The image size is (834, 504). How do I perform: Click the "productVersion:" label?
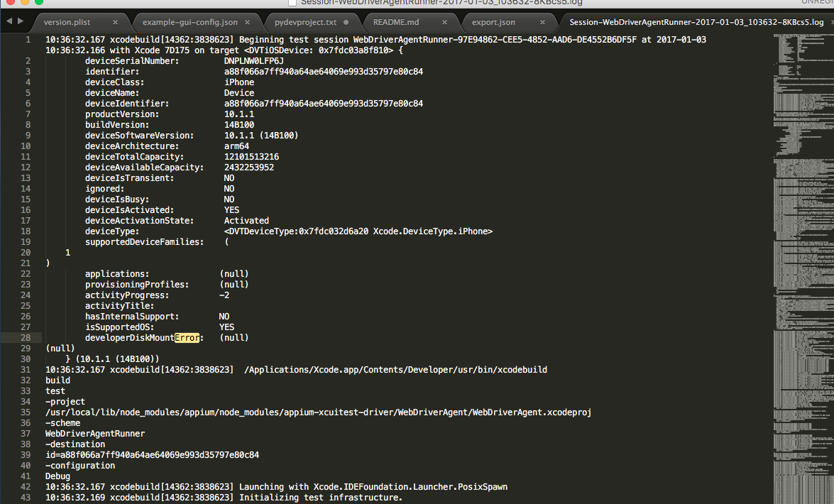[x=122, y=114]
